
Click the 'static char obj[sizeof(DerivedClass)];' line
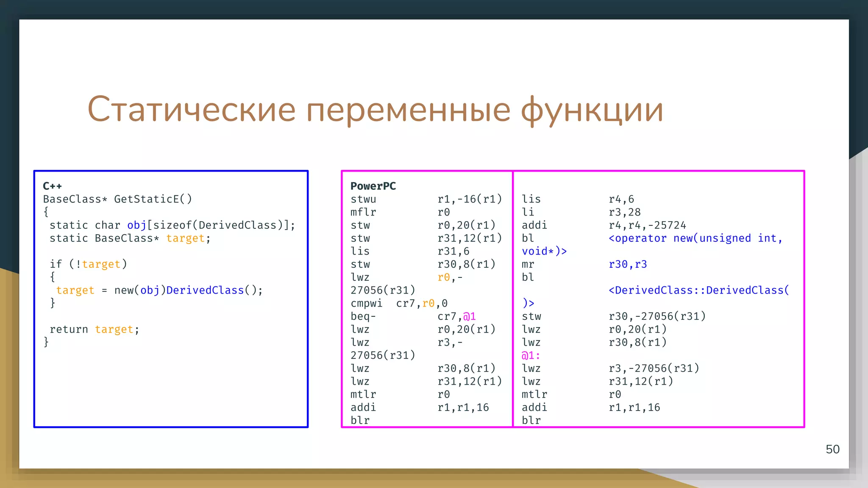coord(172,225)
